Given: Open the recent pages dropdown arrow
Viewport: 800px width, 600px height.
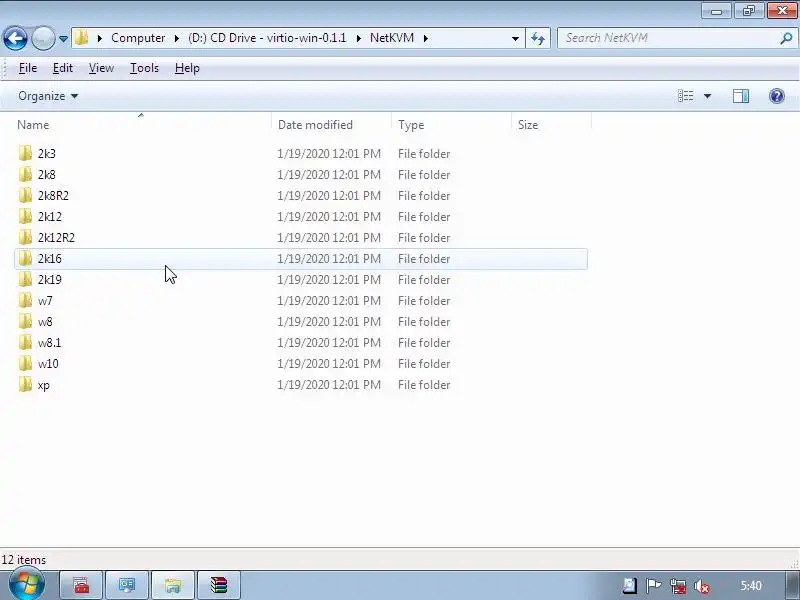Looking at the screenshot, I should [63, 39].
